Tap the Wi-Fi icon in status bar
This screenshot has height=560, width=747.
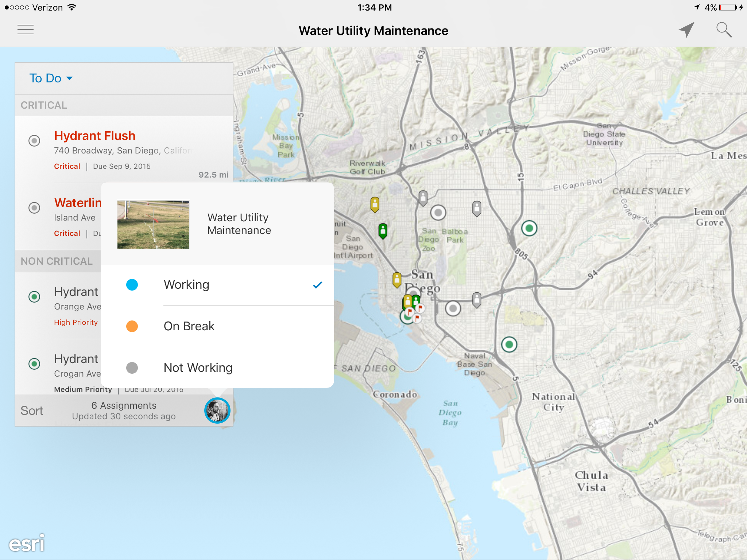point(72,7)
